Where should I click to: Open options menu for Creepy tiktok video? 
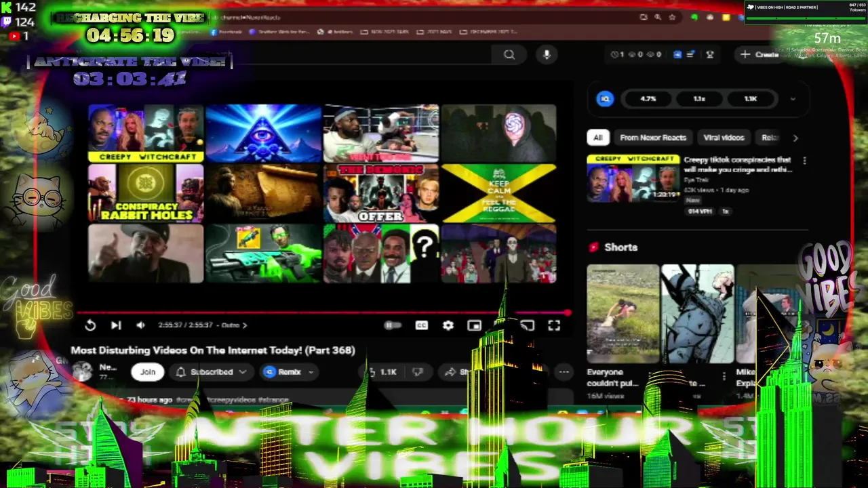click(804, 161)
